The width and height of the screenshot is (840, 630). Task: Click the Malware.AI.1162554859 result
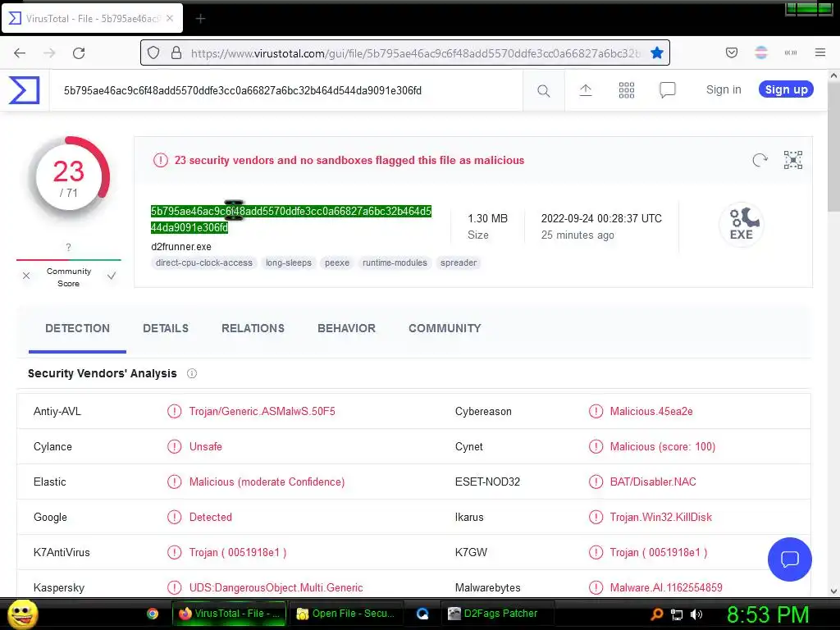pyautogui.click(x=666, y=587)
